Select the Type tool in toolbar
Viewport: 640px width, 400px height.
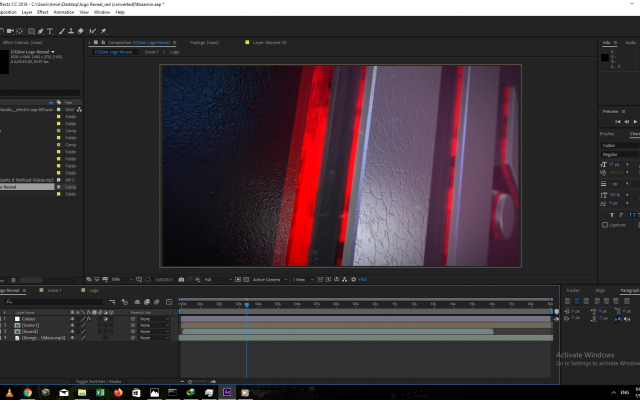click(x=50, y=31)
